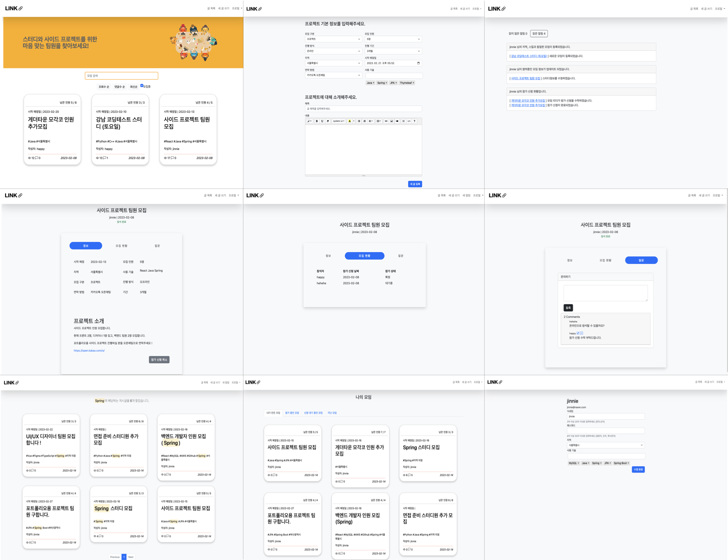Remove the MySQL tag on the profile page
This screenshot has width=728, height=560.
(x=578, y=463)
